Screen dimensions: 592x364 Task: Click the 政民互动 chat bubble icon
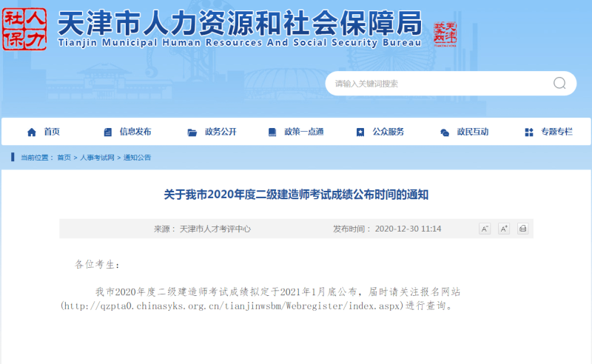pyautogui.click(x=445, y=132)
